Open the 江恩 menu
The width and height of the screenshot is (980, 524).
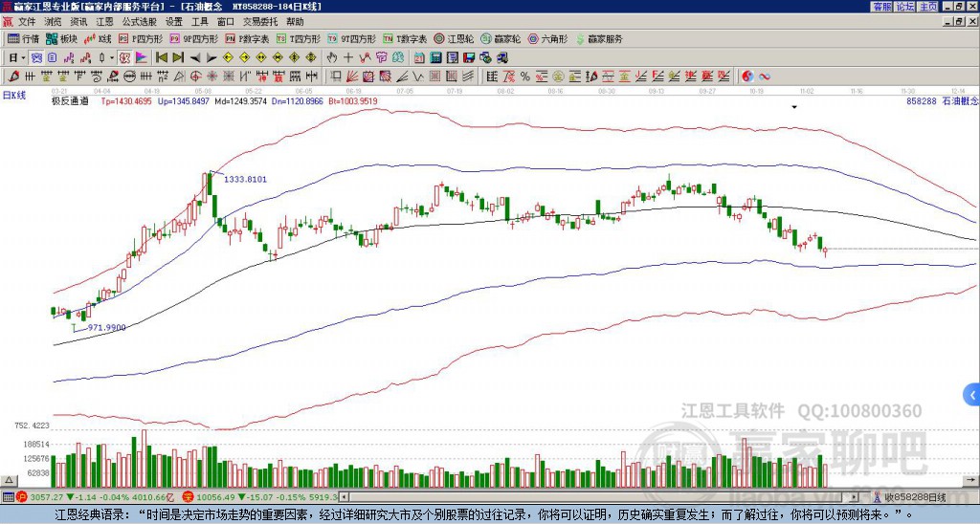click(104, 22)
